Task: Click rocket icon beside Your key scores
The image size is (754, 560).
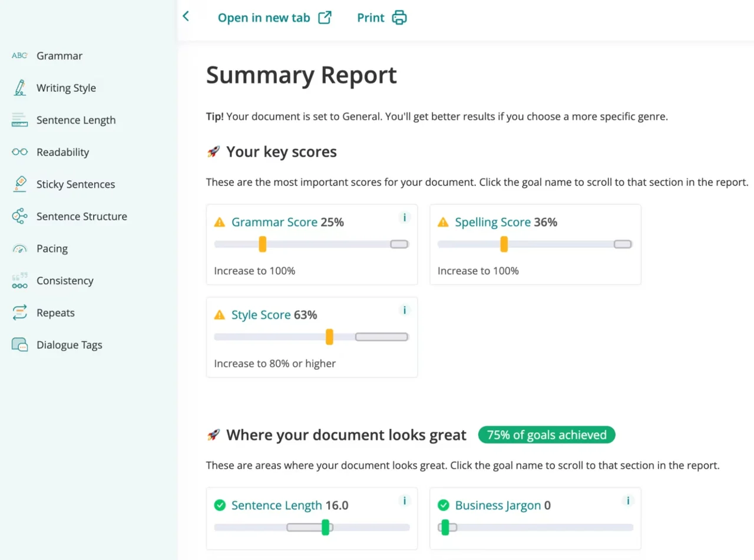Action: (x=213, y=152)
